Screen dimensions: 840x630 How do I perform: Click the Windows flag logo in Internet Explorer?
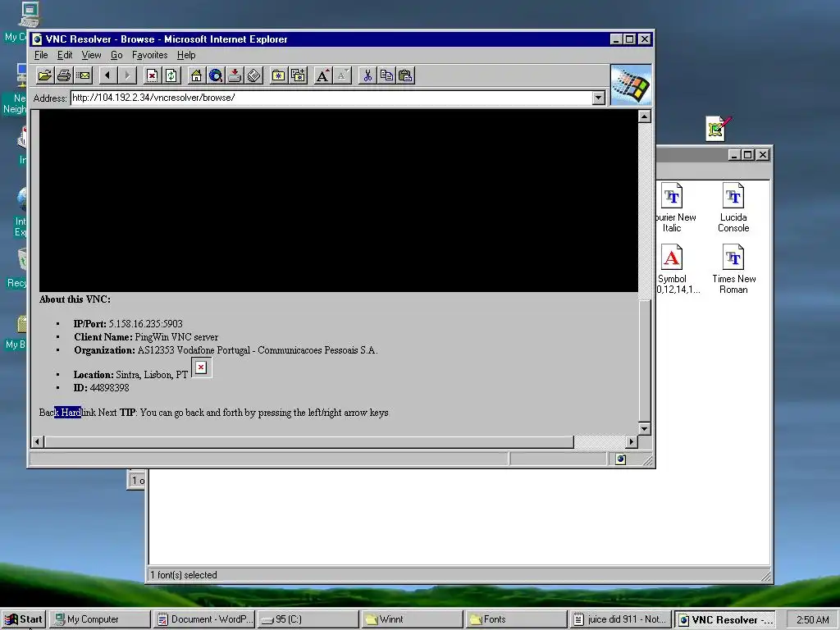(x=631, y=84)
